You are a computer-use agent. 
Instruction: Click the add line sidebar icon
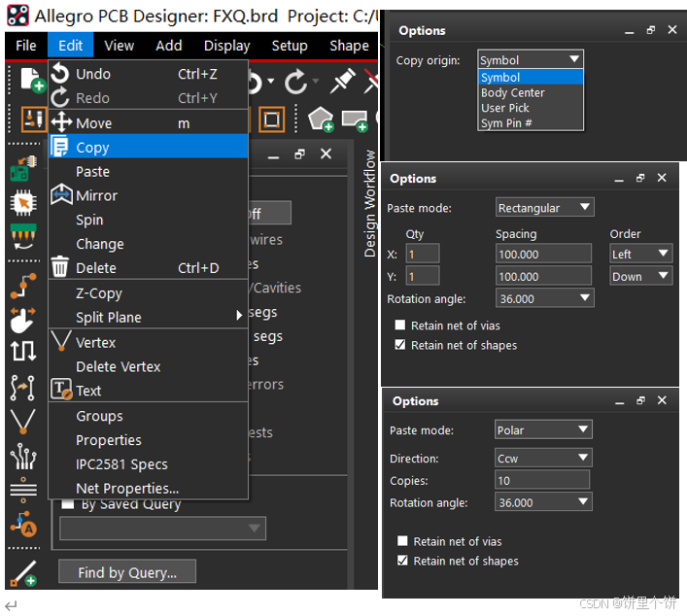[x=23, y=572]
